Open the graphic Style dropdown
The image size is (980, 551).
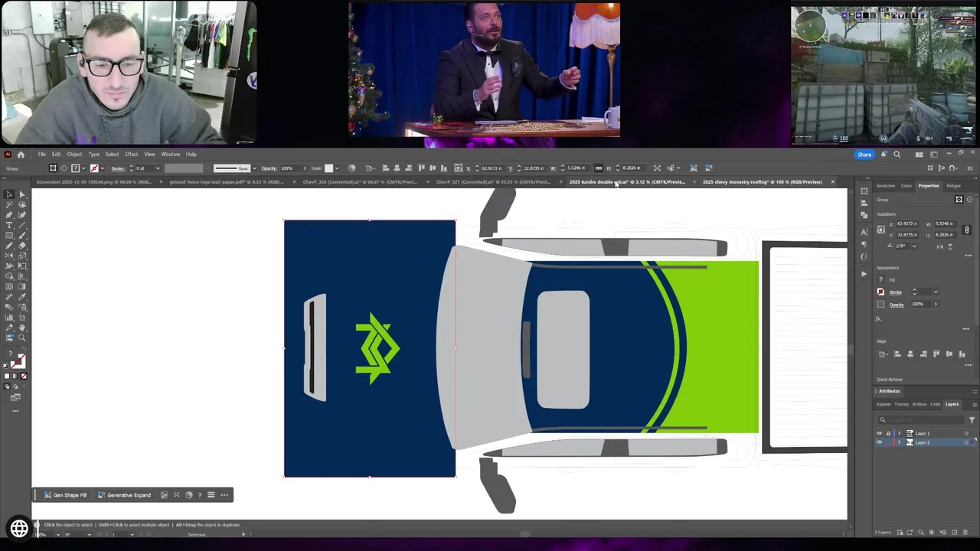pyautogui.click(x=337, y=168)
